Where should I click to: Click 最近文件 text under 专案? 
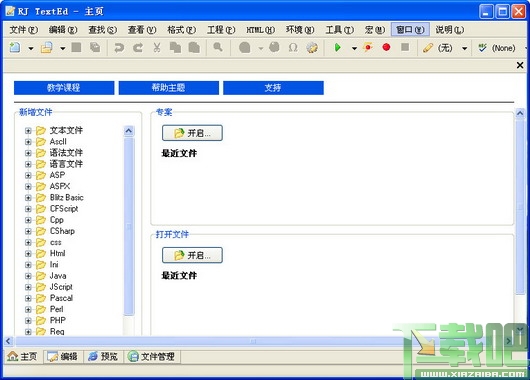tap(179, 153)
